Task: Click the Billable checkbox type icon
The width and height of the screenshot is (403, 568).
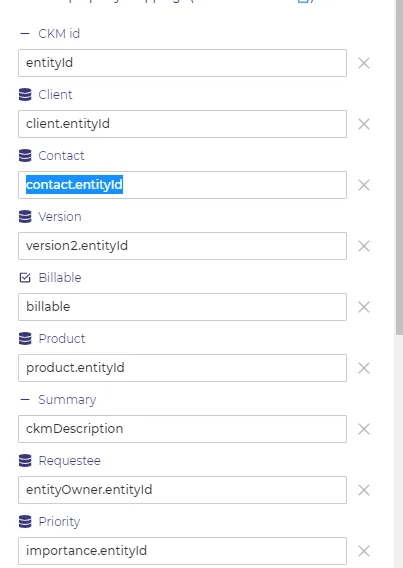Action: 25,277
